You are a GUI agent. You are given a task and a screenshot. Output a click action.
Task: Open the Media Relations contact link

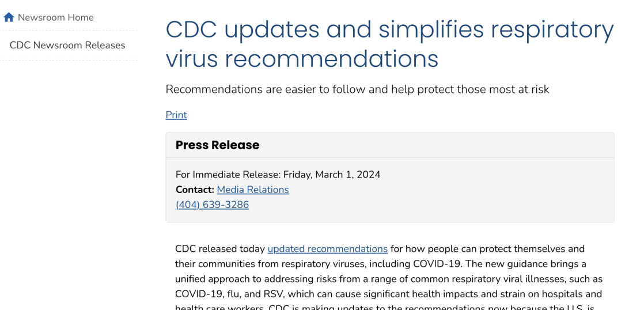pos(253,190)
